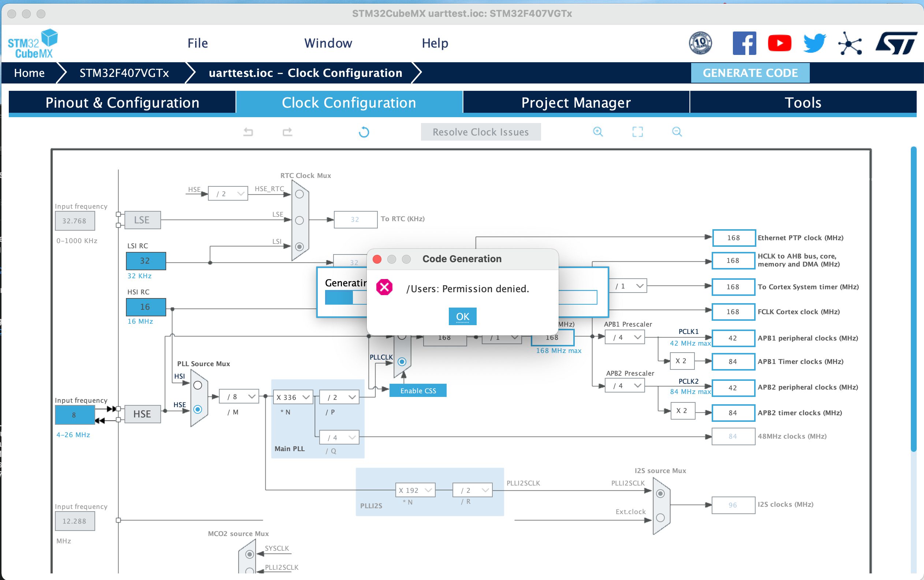
Task: Select Ext.clock in I2S source Mux
Action: (x=660, y=517)
